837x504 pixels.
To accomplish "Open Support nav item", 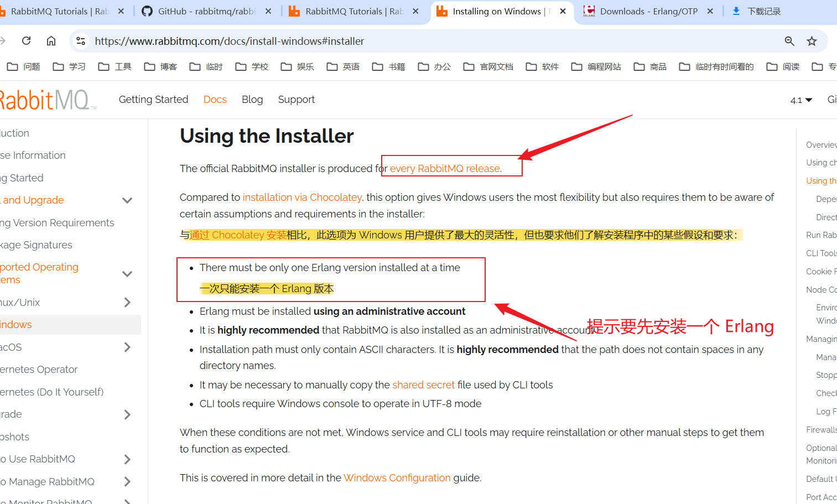I will click(296, 100).
